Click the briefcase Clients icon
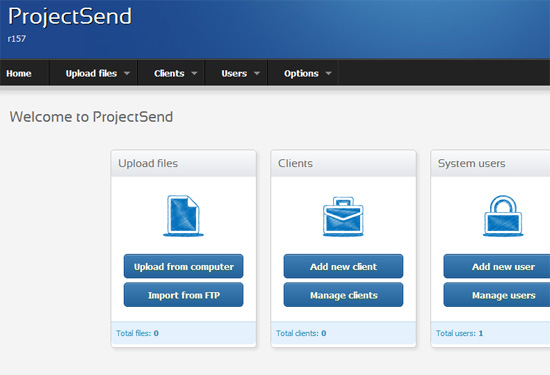 click(x=343, y=216)
